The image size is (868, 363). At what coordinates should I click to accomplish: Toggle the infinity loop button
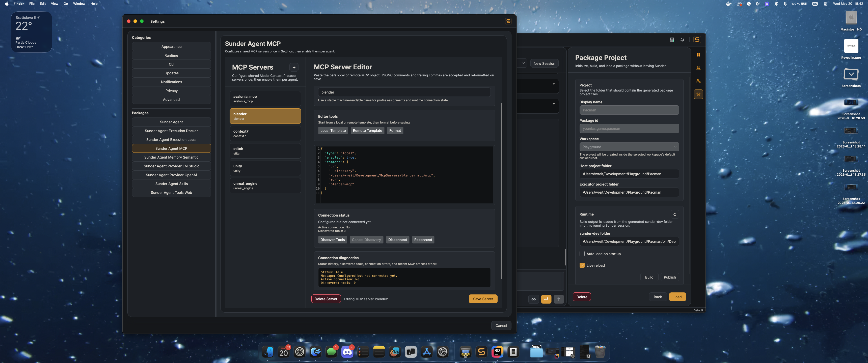[x=533, y=299]
